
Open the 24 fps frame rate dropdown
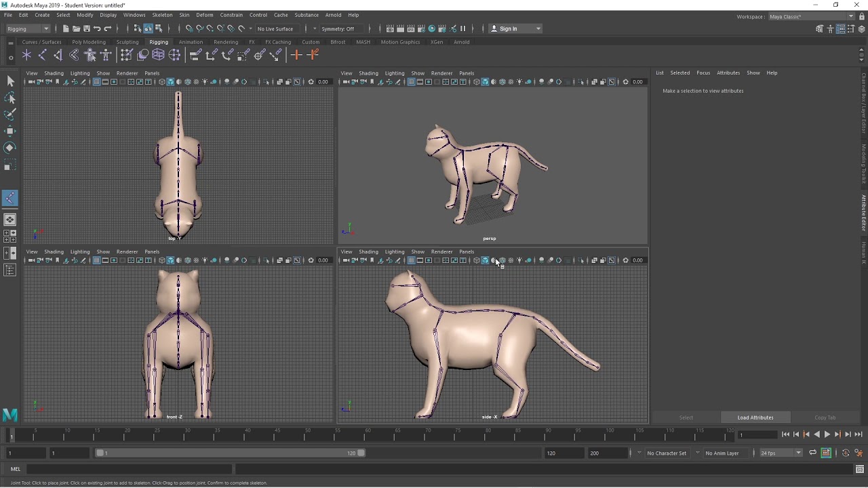(781, 453)
